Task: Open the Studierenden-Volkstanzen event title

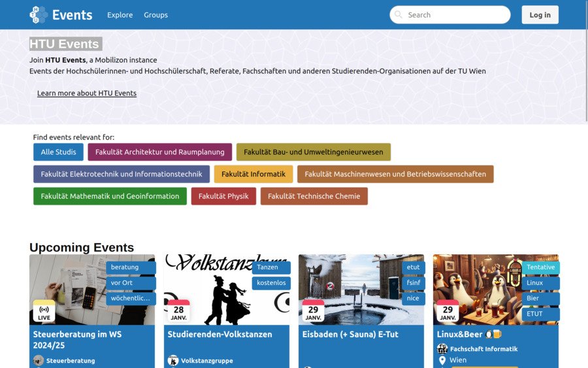Action: click(220, 334)
